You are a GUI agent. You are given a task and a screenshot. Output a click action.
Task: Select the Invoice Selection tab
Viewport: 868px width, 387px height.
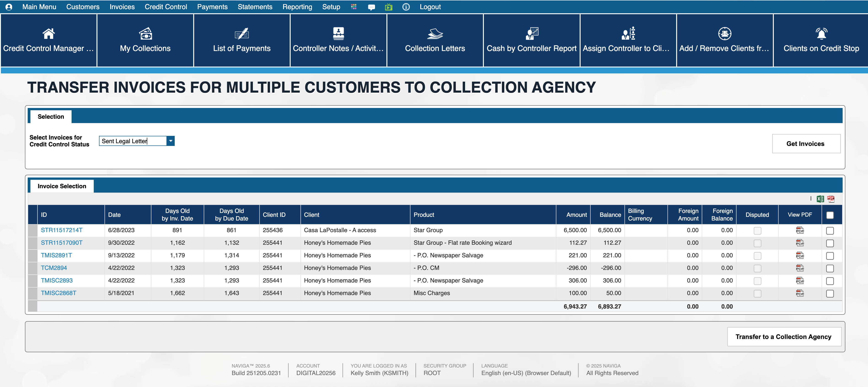[62, 186]
